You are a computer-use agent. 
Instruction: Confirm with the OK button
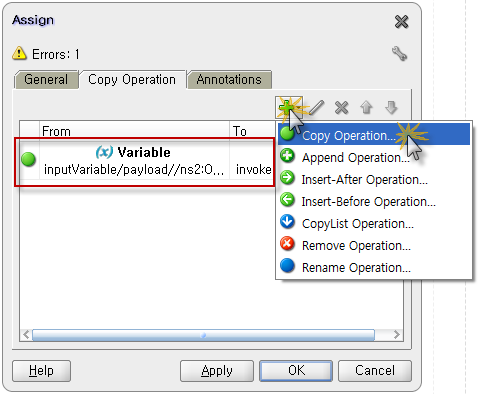[296, 371]
